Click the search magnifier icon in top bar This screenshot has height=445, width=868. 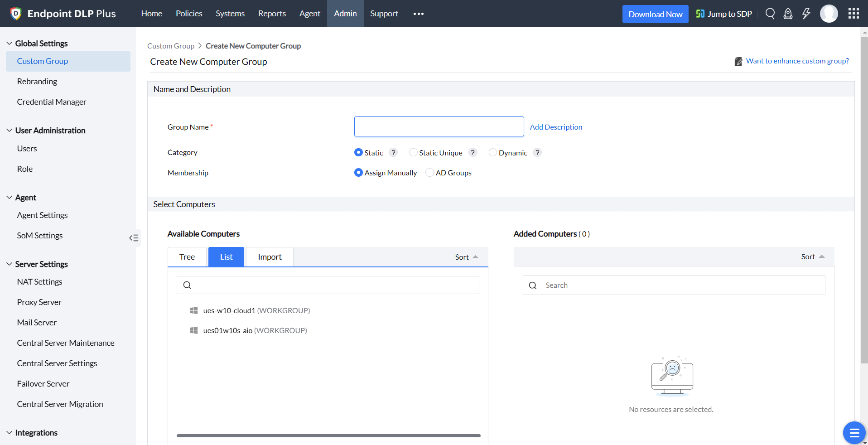770,14
